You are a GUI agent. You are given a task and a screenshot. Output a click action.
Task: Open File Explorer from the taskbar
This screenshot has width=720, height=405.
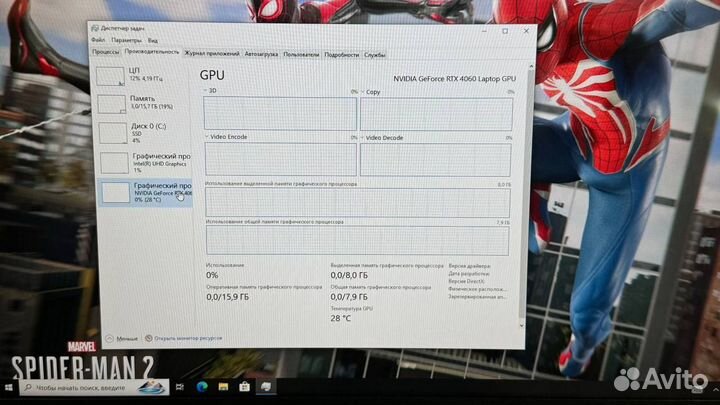(223, 387)
